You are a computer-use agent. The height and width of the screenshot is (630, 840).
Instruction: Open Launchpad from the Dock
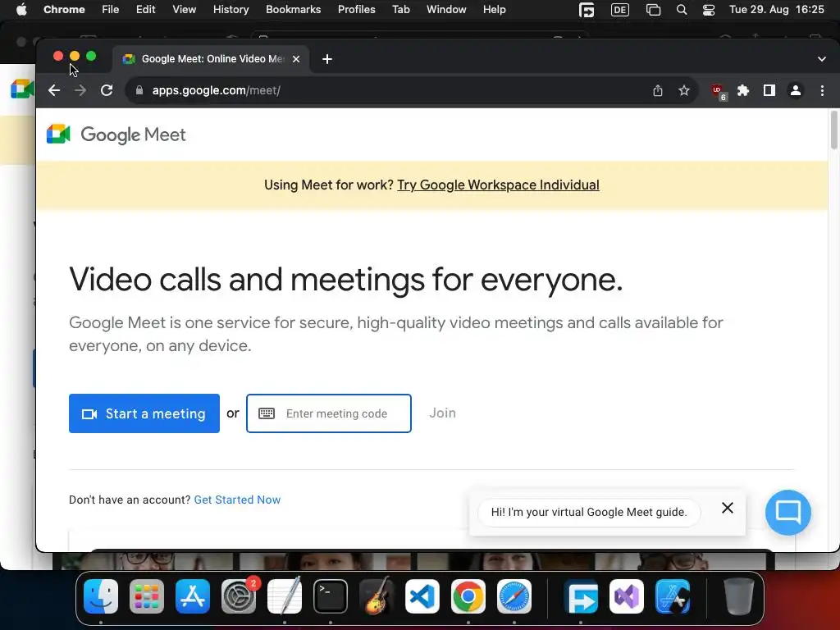tap(147, 596)
